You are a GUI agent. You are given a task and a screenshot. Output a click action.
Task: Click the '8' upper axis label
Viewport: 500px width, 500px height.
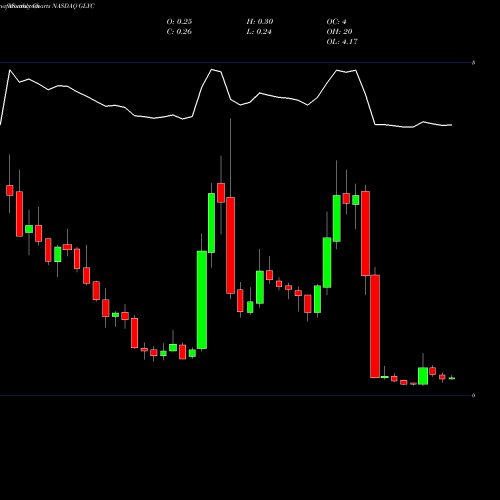click(x=473, y=63)
